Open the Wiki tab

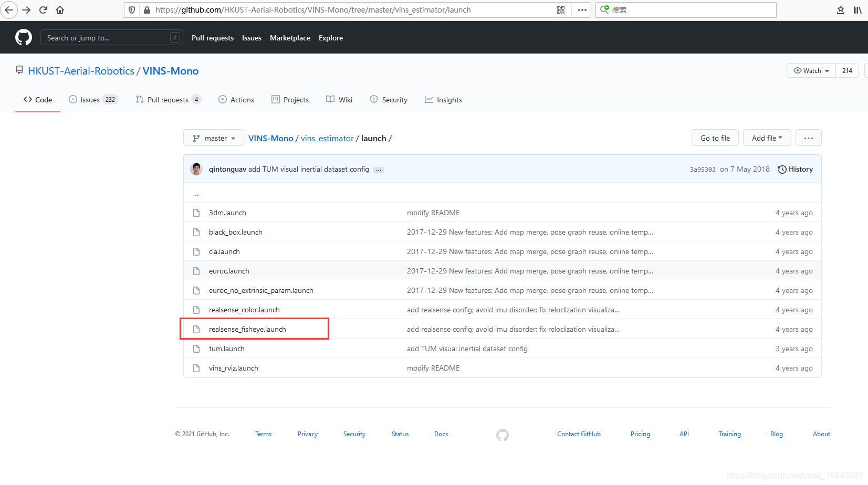pyautogui.click(x=339, y=100)
